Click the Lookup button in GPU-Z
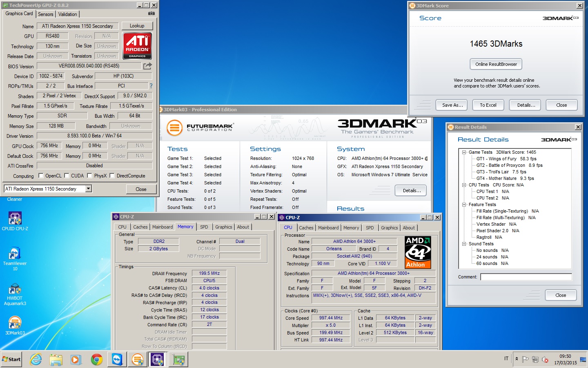The image size is (588, 368). [137, 26]
